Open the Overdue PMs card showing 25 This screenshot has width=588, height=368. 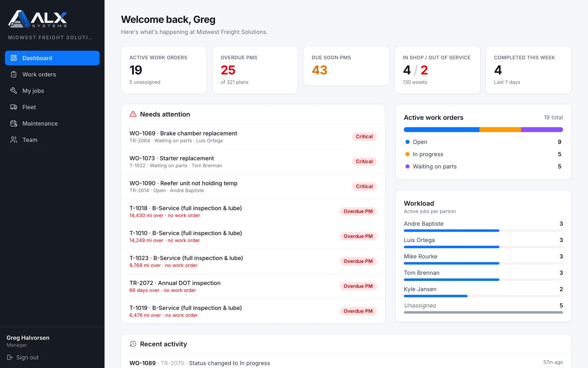[x=255, y=70]
